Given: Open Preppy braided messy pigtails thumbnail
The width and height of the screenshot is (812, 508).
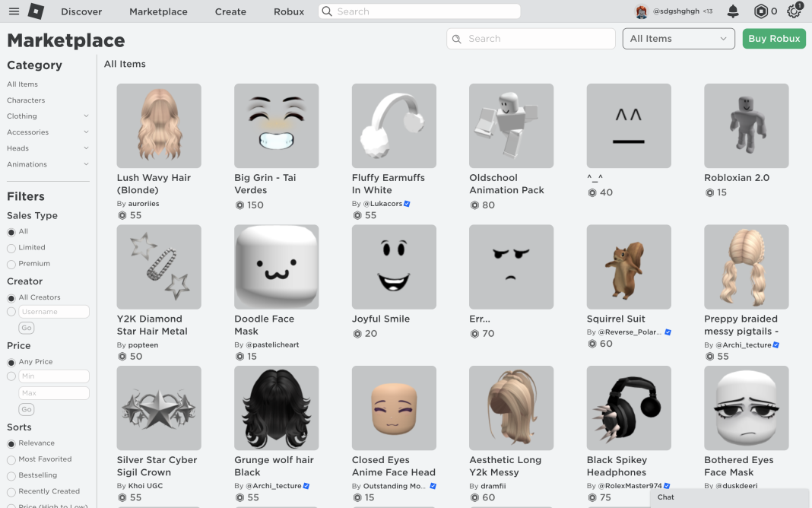Looking at the screenshot, I should [x=746, y=267].
